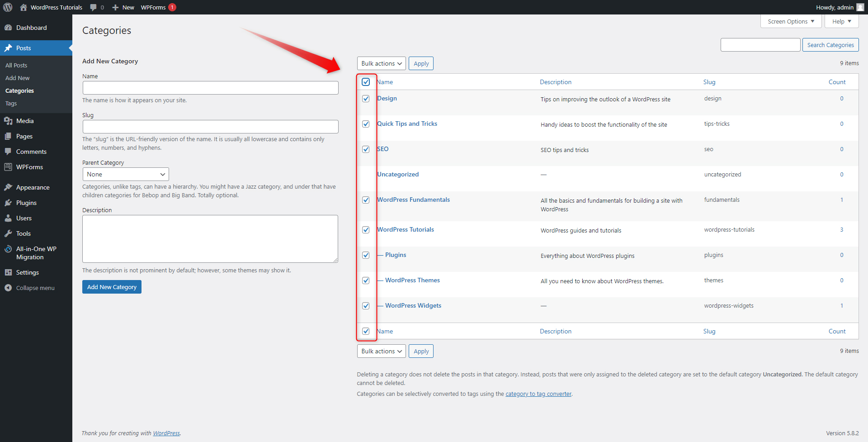The image size is (868, 442).
Task: Open the count 3 for WordPress Tutorials
Action: pyautogui.click(x=841, y=229)
